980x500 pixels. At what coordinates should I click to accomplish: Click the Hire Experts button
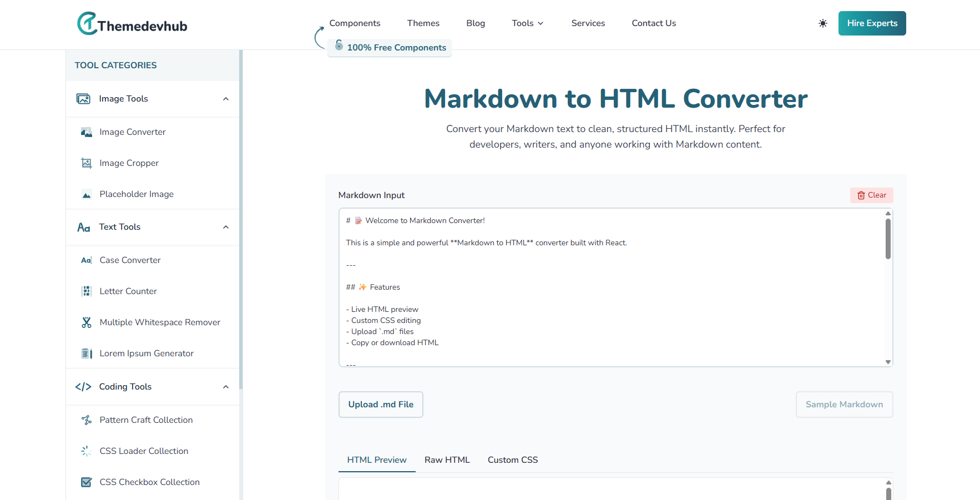click(872, 23)
